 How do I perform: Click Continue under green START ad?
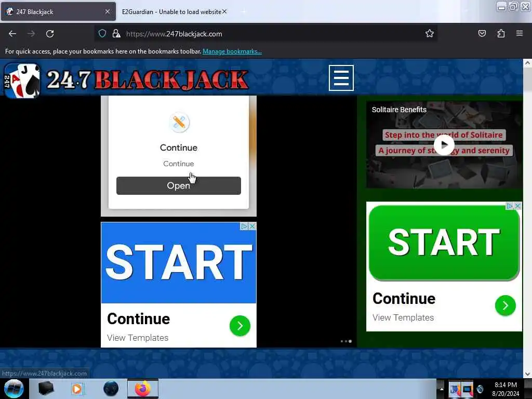(404, 299)
